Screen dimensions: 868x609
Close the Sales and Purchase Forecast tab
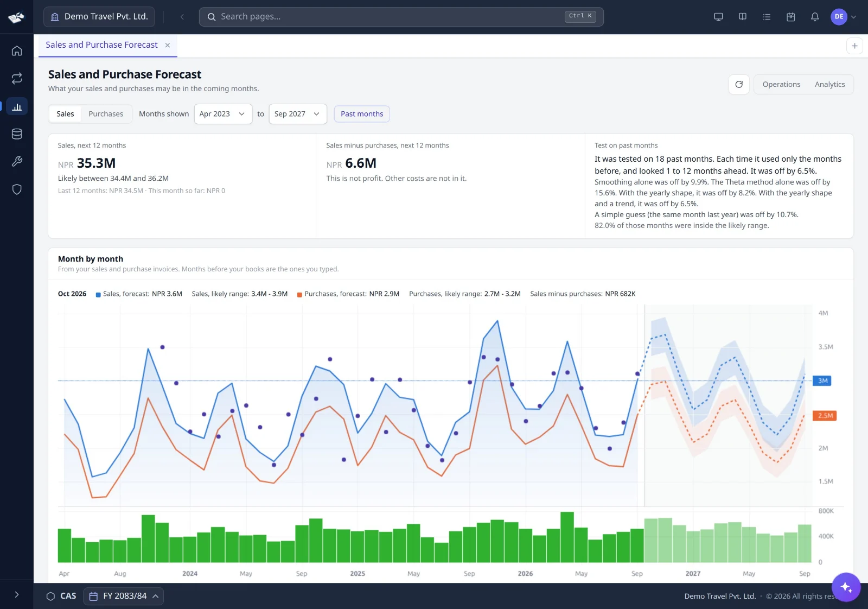point(168,46)
